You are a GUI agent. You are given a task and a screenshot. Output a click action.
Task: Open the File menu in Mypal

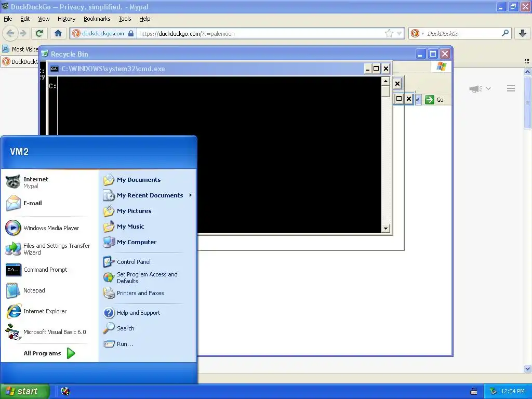tap(8, 19)
